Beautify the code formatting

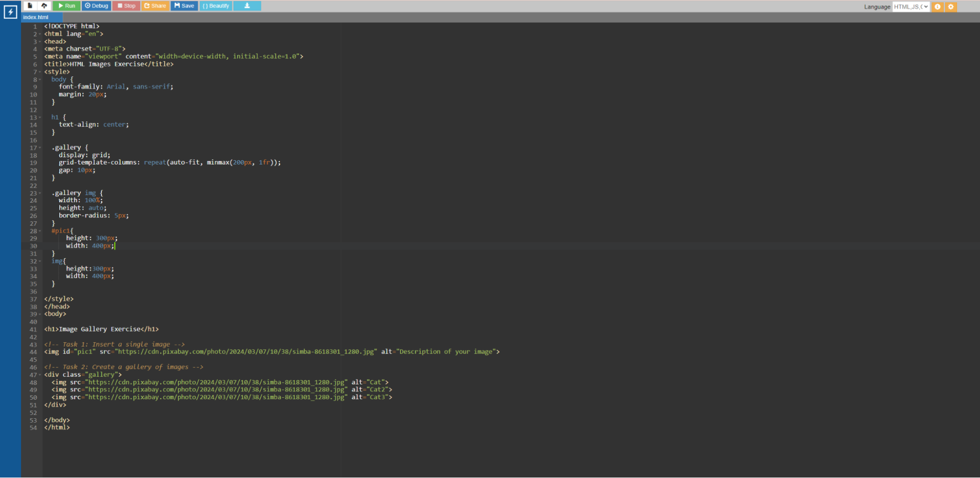[x=216, y=6]
